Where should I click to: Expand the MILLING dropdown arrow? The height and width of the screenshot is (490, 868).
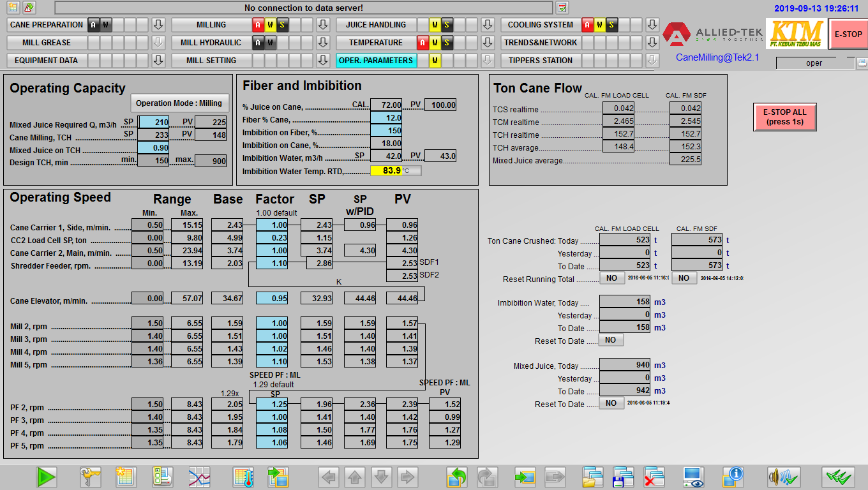point(323,25)
